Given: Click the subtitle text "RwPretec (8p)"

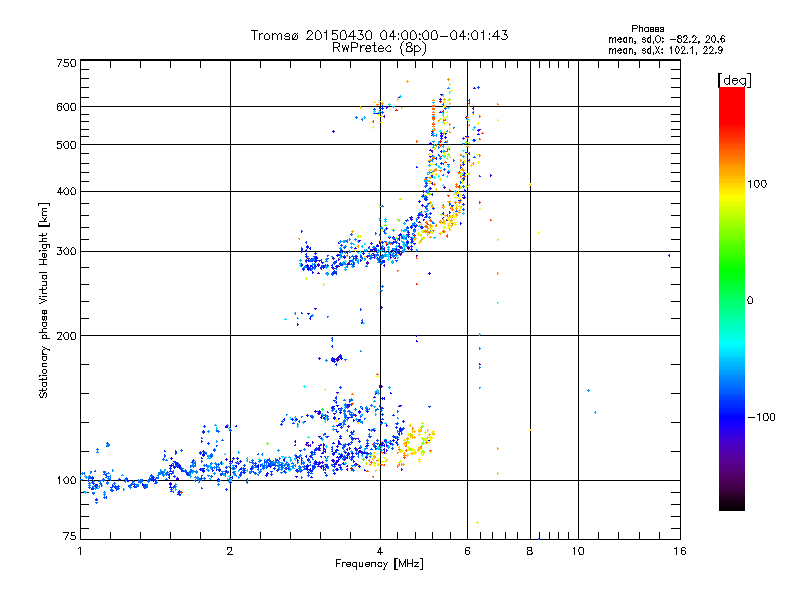Looking at the screenshot, I should coord(379,48).
